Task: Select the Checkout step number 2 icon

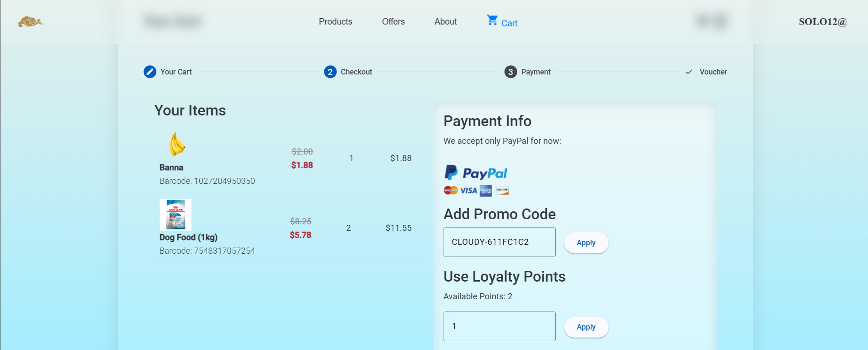Action: pos(330,72)
